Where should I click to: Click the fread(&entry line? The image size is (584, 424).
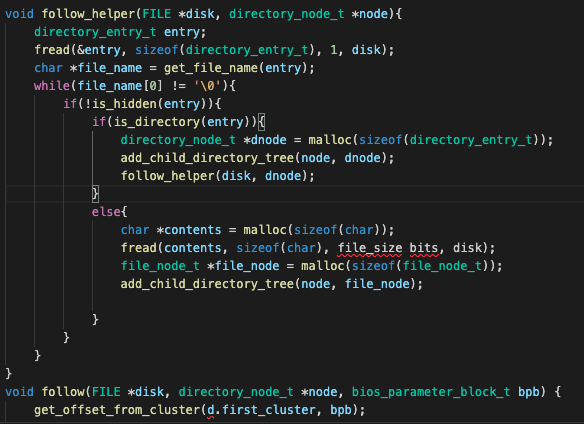(214, 50)
